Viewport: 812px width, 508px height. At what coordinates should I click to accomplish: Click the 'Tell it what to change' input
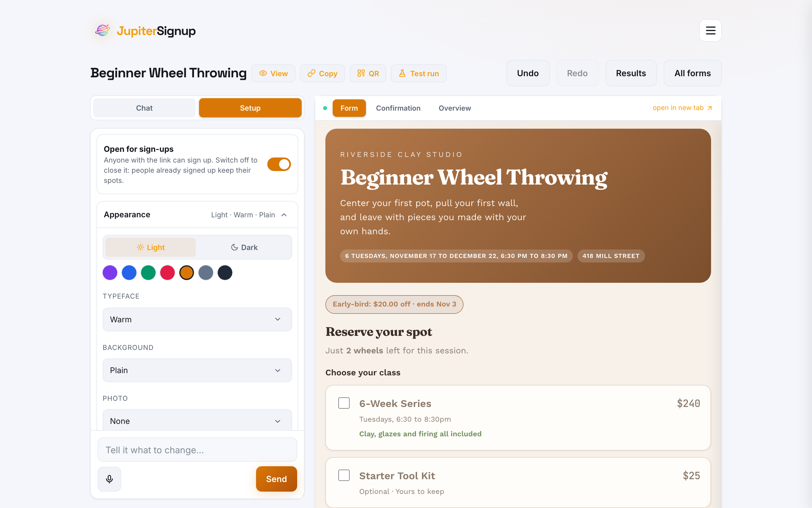(x=197, y=450)
